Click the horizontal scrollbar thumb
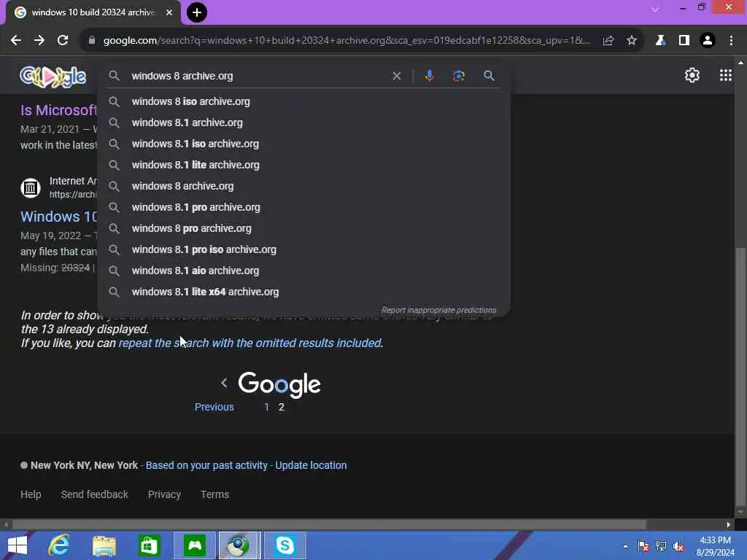 coord(330,524)
